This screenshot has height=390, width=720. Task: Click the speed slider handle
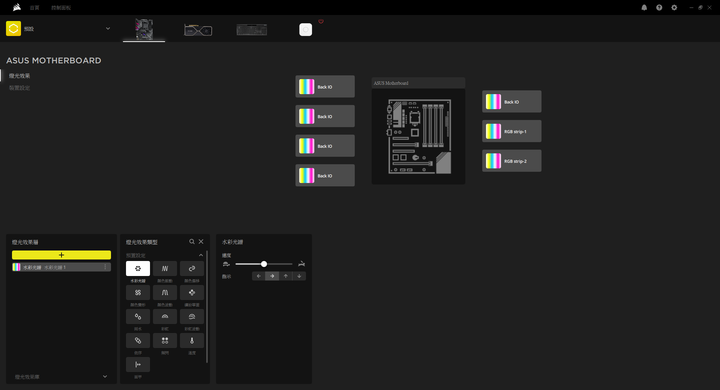264,264
